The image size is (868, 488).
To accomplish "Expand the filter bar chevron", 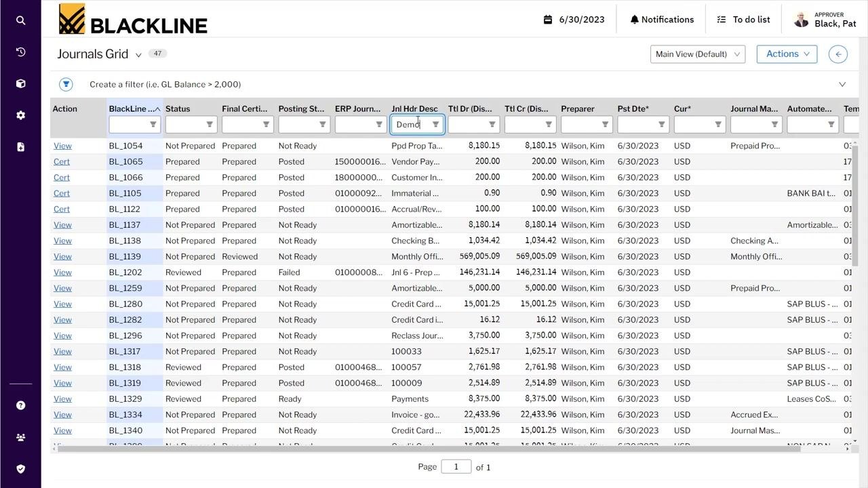I will (842, 84).
